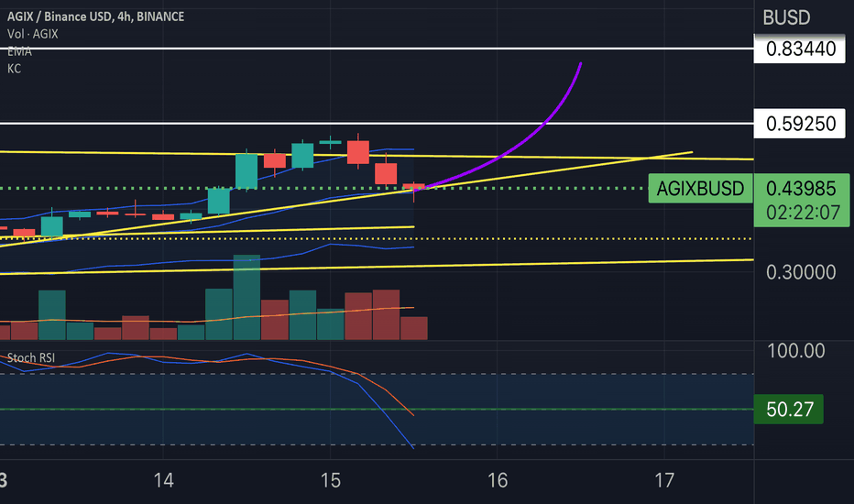Click the BUSD currency label
854x504 pixels.
click(x=786, y=18)
